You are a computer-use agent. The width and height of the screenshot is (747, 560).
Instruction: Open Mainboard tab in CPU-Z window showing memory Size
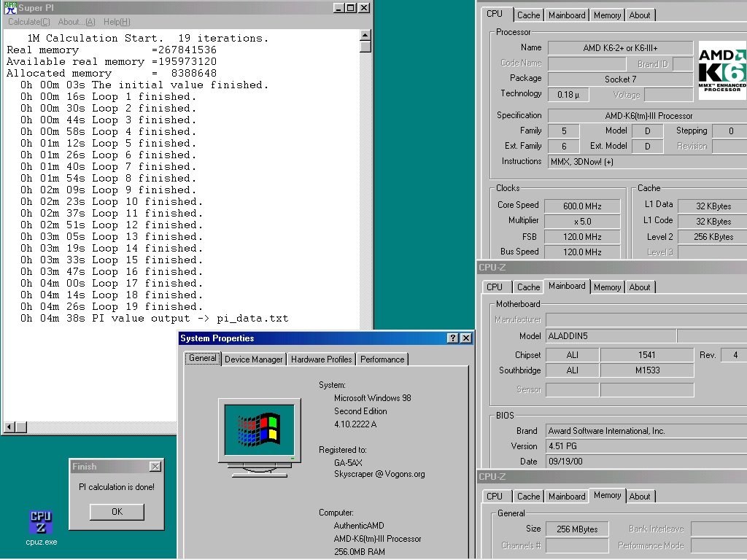click(567, 497)
